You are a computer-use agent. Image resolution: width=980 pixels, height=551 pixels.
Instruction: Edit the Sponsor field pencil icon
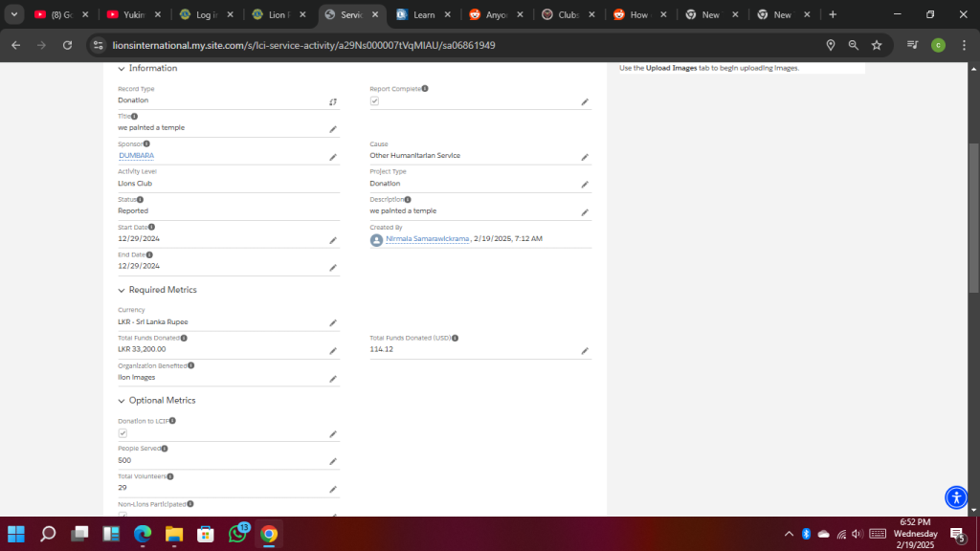click(x=333, y=158)
